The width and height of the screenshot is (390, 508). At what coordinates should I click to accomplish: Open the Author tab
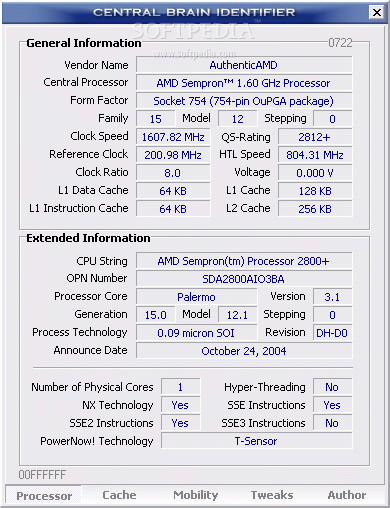tap(347, 495)
